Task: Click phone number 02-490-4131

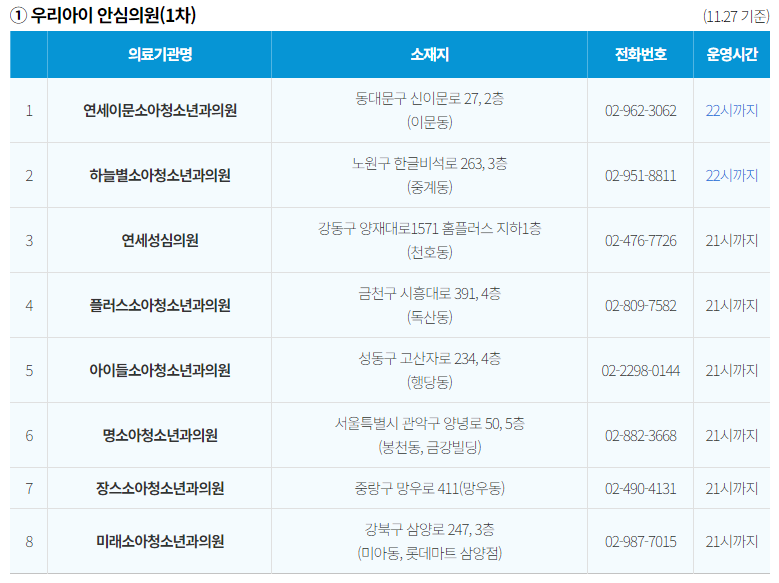Action: pyautogui.click(x=640, y=488)
